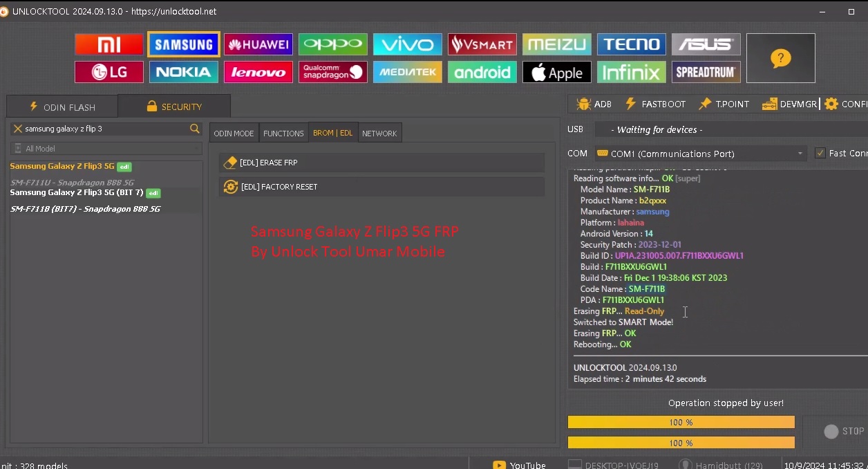
Task: Open DEVMGR device manager
Action: click(x=789, y=104)
